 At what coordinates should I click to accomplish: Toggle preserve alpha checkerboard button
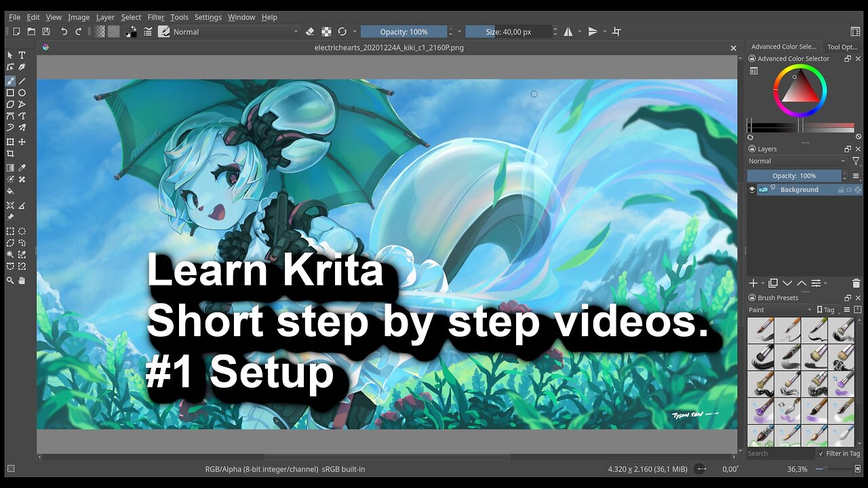326,31
